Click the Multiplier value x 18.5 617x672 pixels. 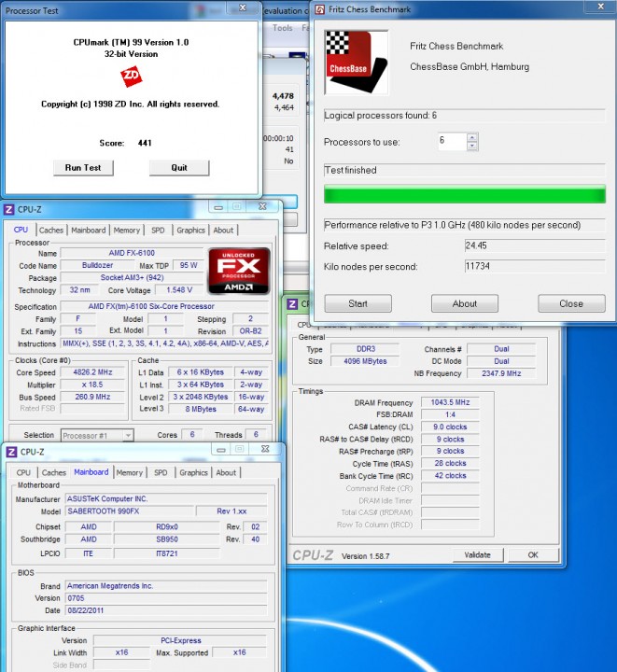(x=92, y=385)
